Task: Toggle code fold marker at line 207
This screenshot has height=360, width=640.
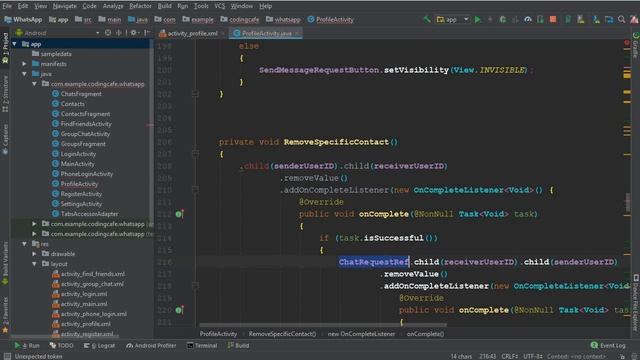Action: (195, 154)
